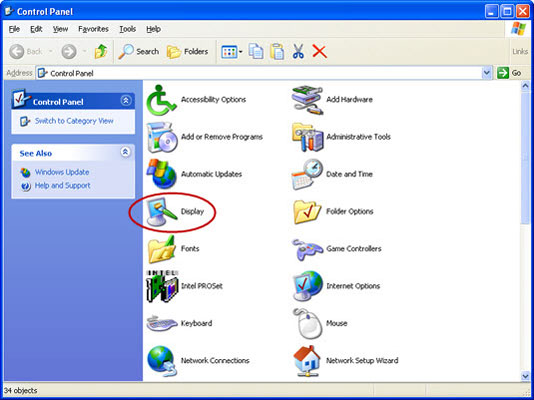Open the Help menu
534x400 pixels.
[x=154, y=29]
